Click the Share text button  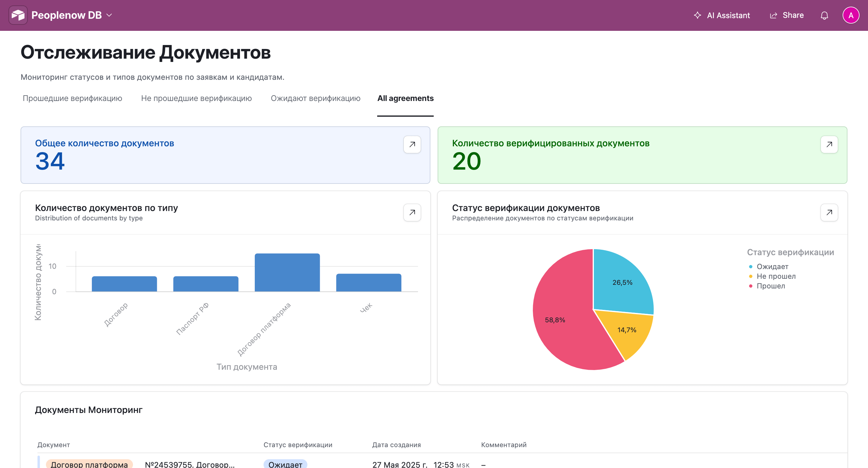coord(793,15)
